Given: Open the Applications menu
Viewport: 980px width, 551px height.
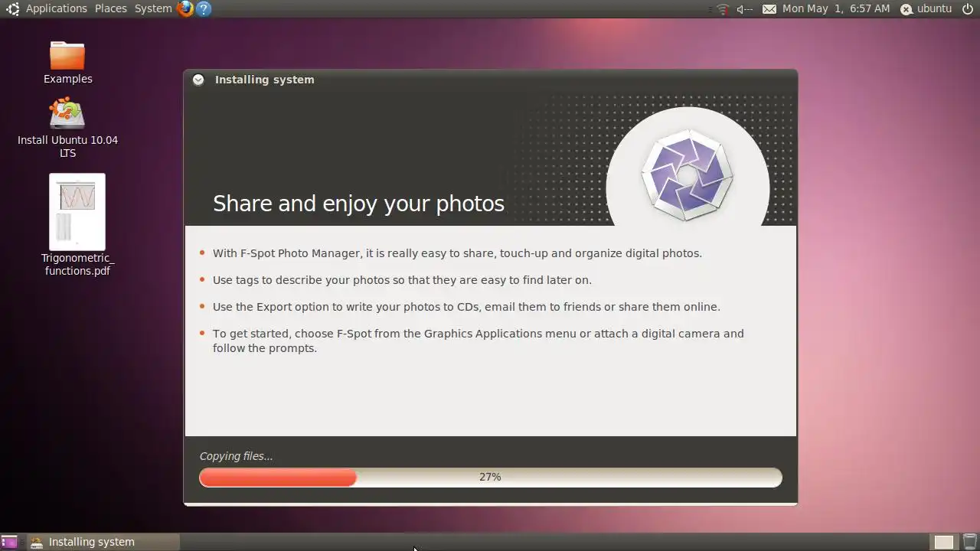Looking at the screenshot, I should tap(56, 8).
